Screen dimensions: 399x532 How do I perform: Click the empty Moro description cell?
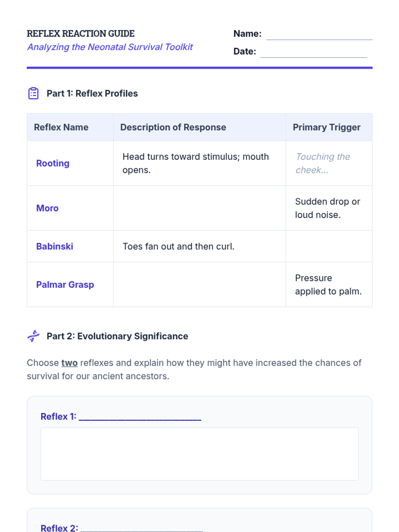[199, 208]
